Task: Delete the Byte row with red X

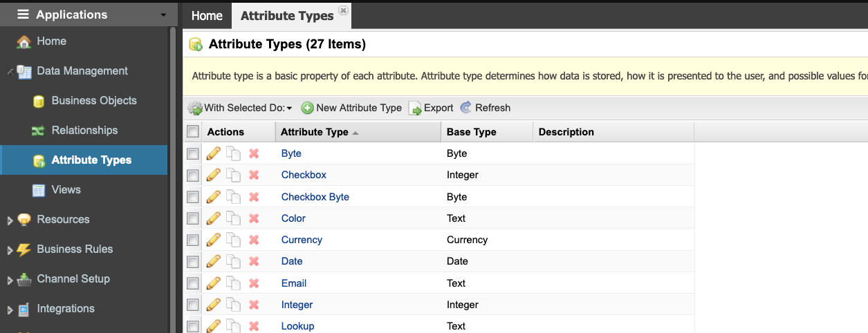Action: point(254,153)
